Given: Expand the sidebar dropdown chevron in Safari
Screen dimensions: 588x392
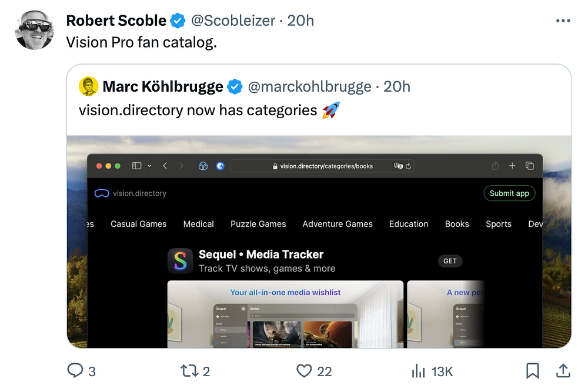Looking at the screenshot, I should 149,166.
